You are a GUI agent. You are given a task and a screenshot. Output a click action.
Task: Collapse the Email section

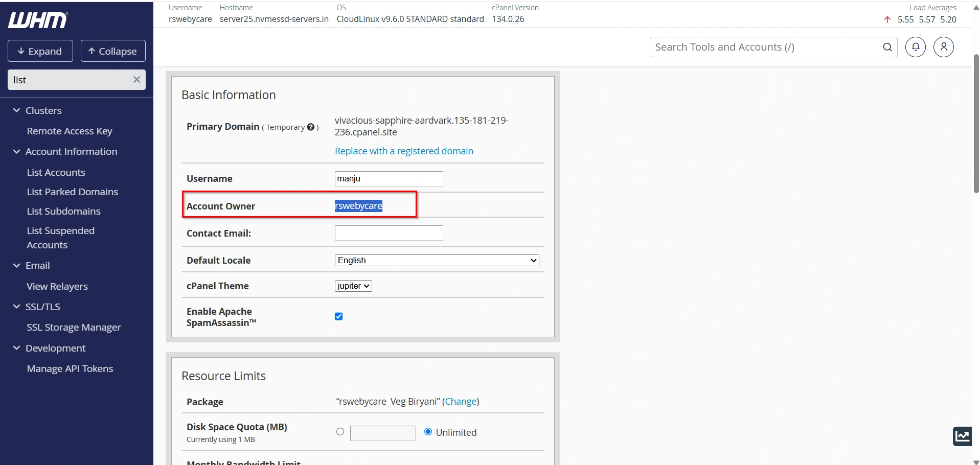16,266
